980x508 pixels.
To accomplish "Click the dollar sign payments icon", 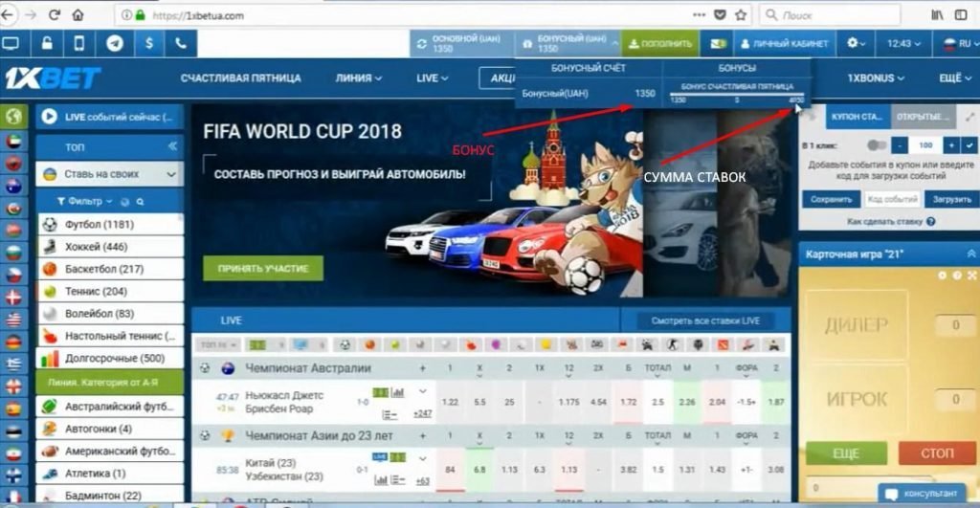I will click(x=148, y=43).
